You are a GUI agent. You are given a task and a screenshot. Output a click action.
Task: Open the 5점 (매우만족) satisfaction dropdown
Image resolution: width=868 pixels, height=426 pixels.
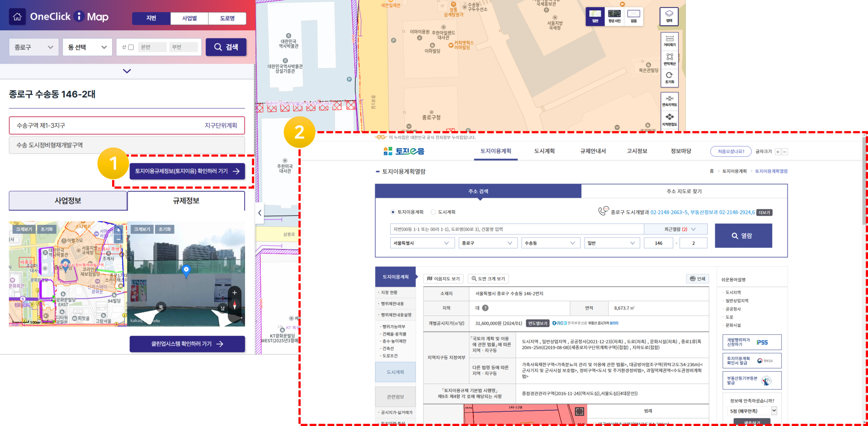[752, 411]
